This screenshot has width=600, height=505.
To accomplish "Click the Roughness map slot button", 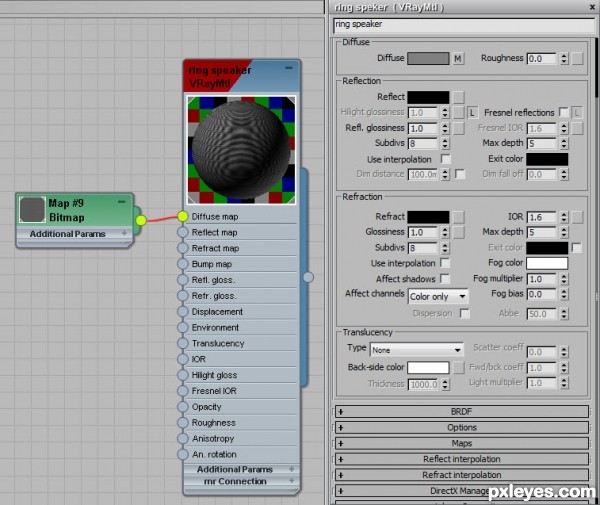I will point(577,59).
